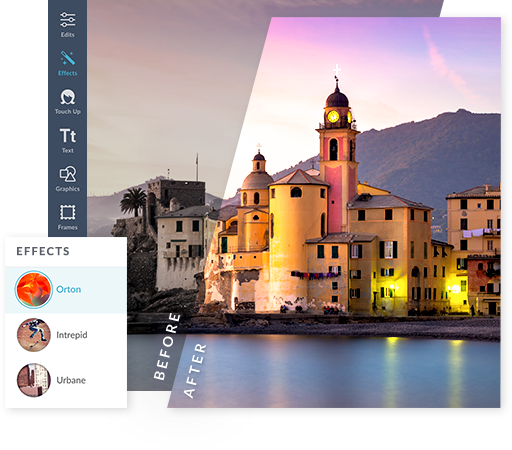Image resolution: width=512 pixels, height=450 pixels.
Task: Click the Graphics sidebar label
Action: (x=68, y=189)
